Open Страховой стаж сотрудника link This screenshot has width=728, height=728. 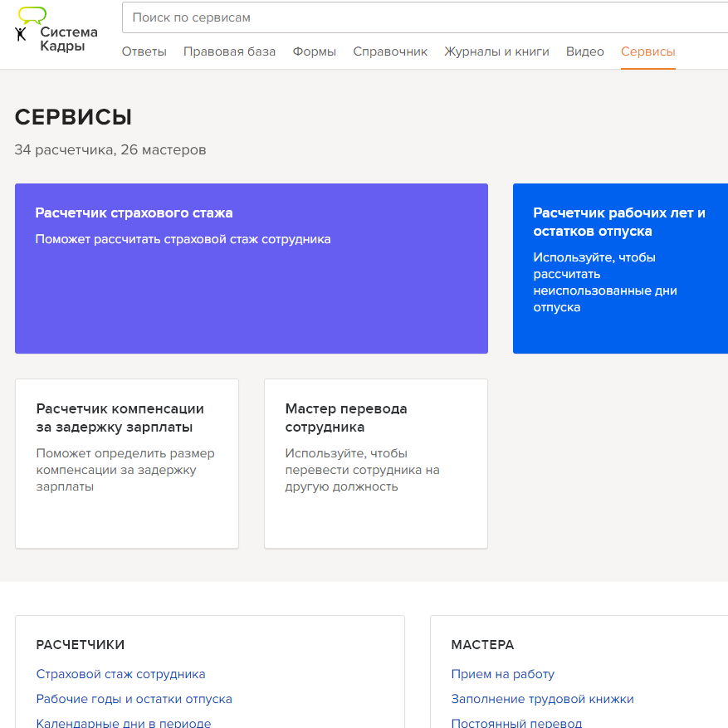pyautogui.click(x=120, y=674)
